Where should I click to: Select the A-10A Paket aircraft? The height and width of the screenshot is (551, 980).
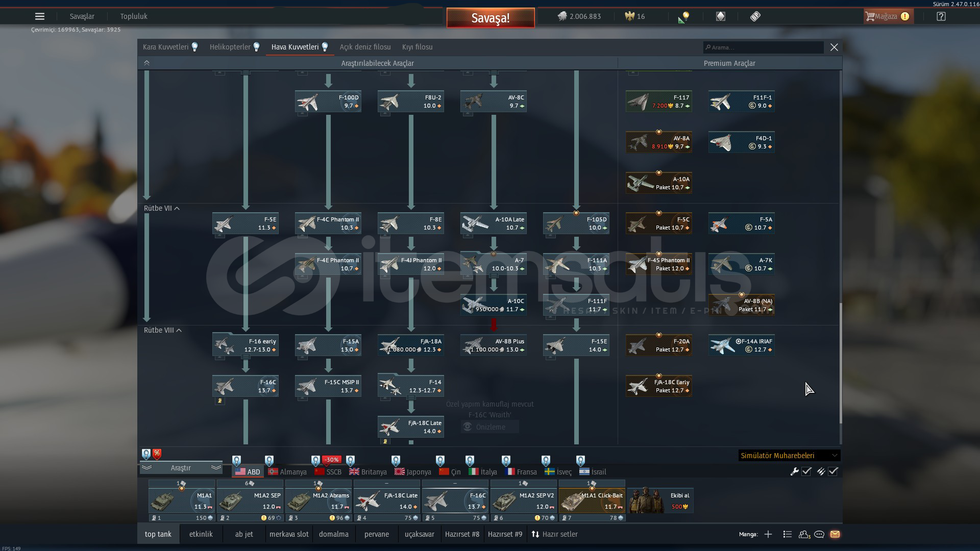(659, 183)
